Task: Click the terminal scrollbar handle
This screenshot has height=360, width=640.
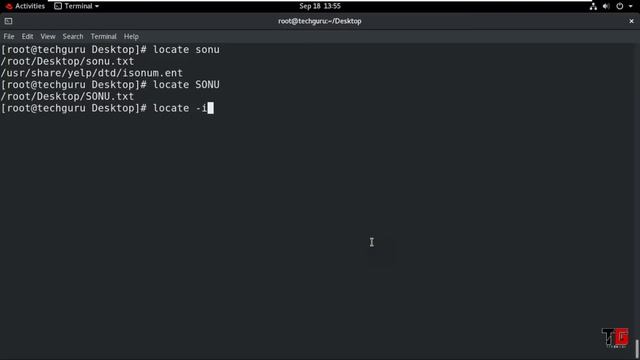Action: click(637, 349)
